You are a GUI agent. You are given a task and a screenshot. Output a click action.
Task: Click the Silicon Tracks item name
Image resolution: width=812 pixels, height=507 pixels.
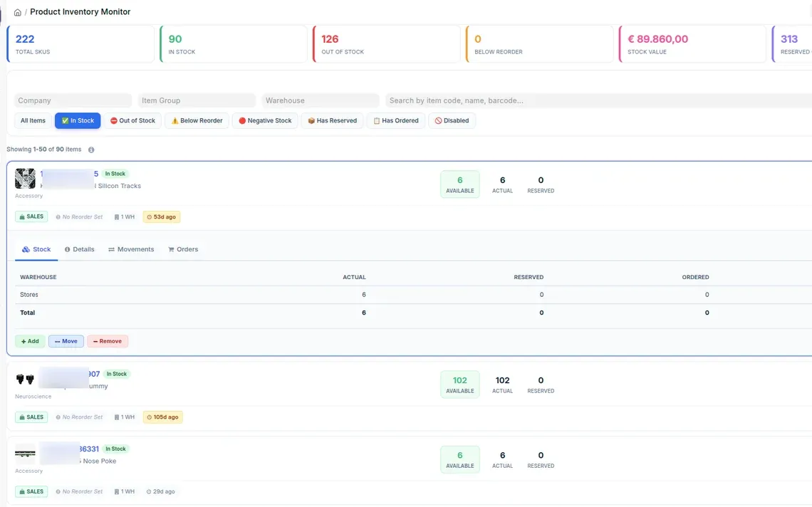(x=119, y=186)
